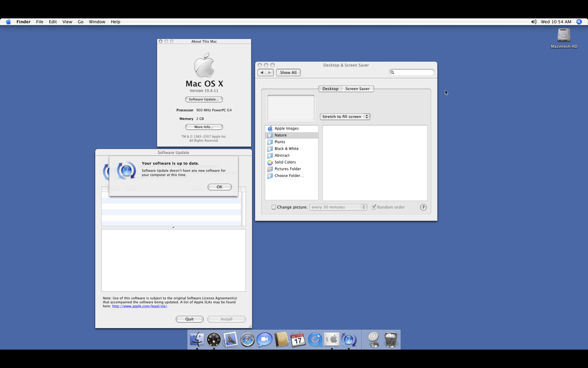
Task: Click the forward arrow in Desktop & Screen Saver
Action: [x=270, y=72]
